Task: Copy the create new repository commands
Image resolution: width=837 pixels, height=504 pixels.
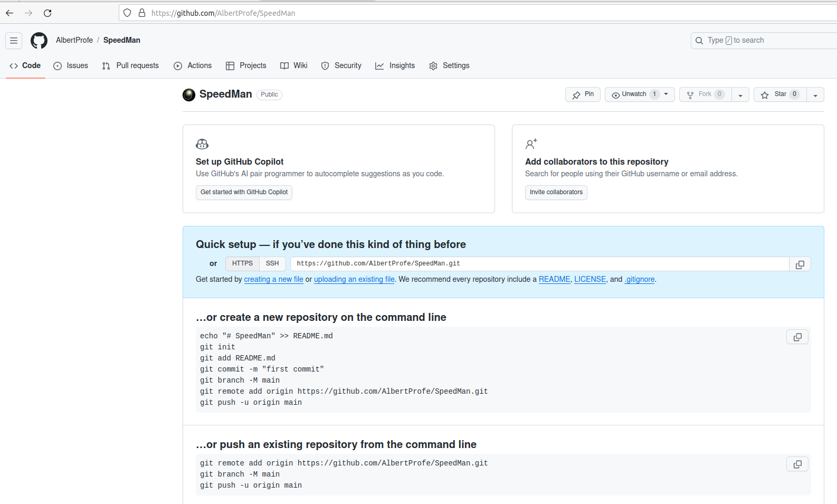Action: coord(797,337)
